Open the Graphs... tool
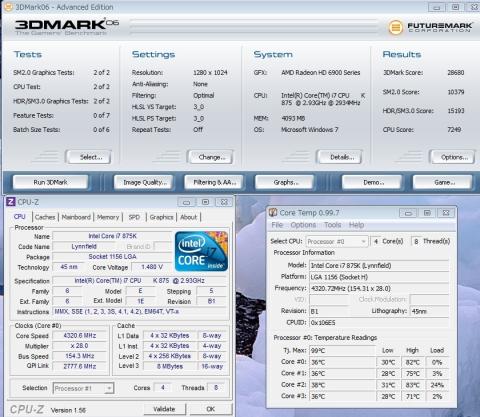The image size is (480, 417). (285, 182)
